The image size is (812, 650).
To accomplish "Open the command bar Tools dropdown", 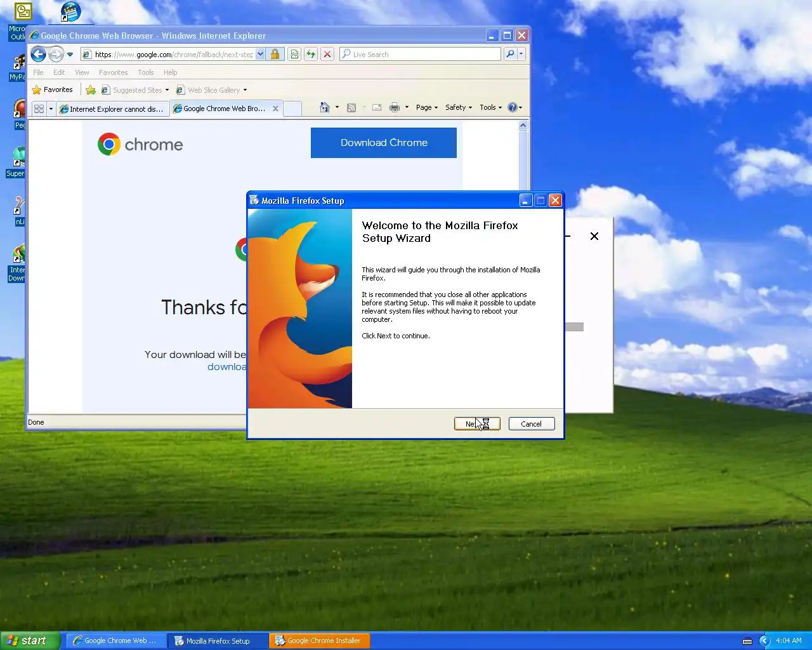I will pyautogui.click(x=490, y=107).
